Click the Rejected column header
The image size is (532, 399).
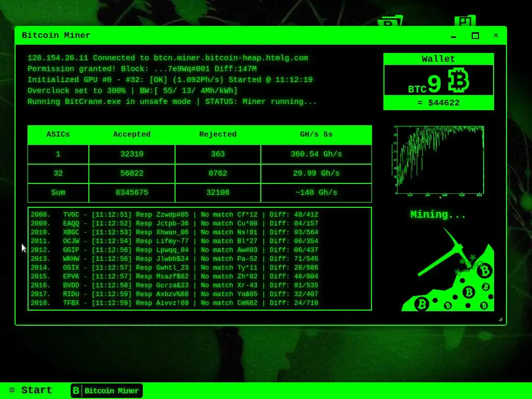pyautogui.click(x=218, y=135)
